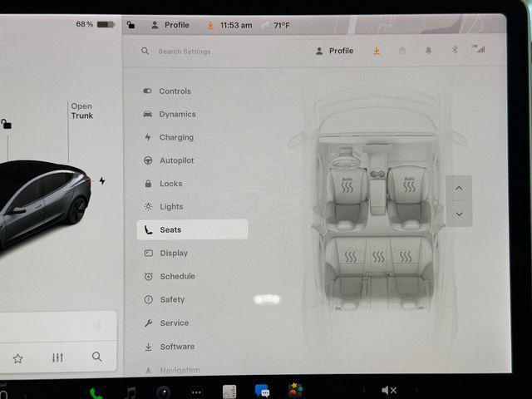Open the all apps three-dots icon
Viewport: 532px width, 399px height.
click(x=196, y=392)
